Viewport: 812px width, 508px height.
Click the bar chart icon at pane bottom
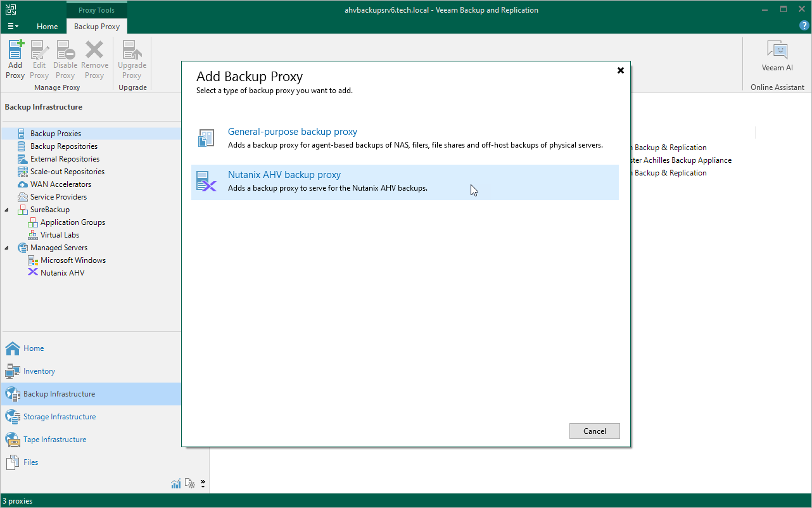point(176,484)
